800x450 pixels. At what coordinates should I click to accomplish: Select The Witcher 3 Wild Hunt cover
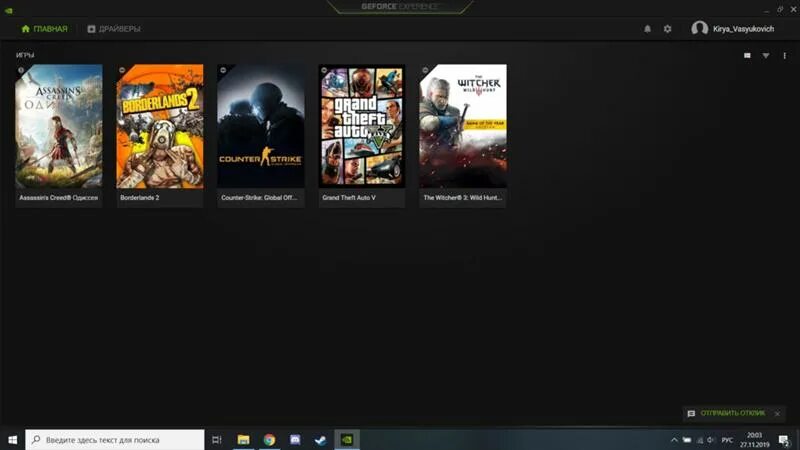(463, 126)
